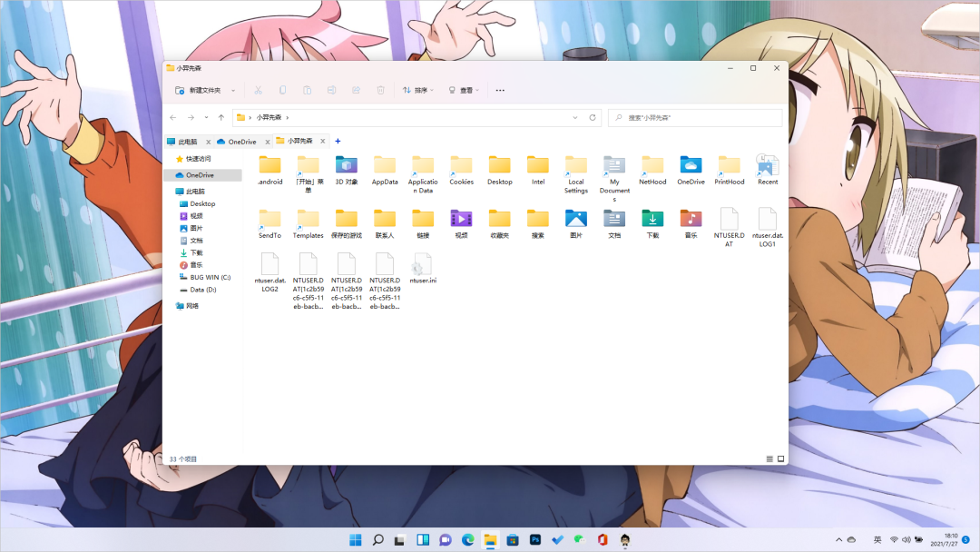Open the 排序 sort dropdown
Screen dimensions: 980x552
419,91
